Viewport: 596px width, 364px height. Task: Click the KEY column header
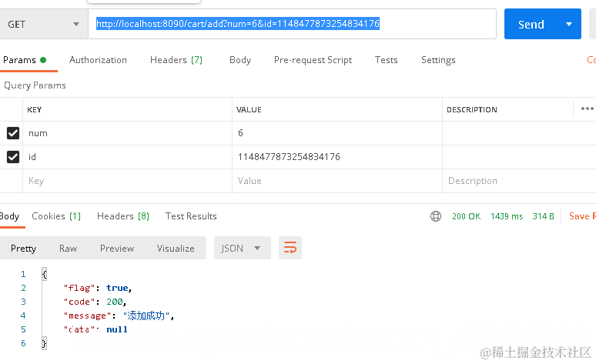tap(34, 110)
